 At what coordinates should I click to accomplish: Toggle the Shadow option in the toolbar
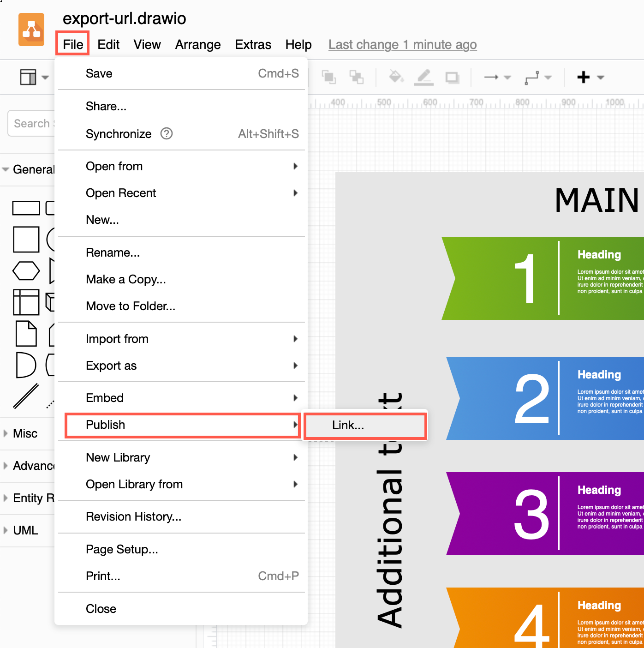point(451,77)
